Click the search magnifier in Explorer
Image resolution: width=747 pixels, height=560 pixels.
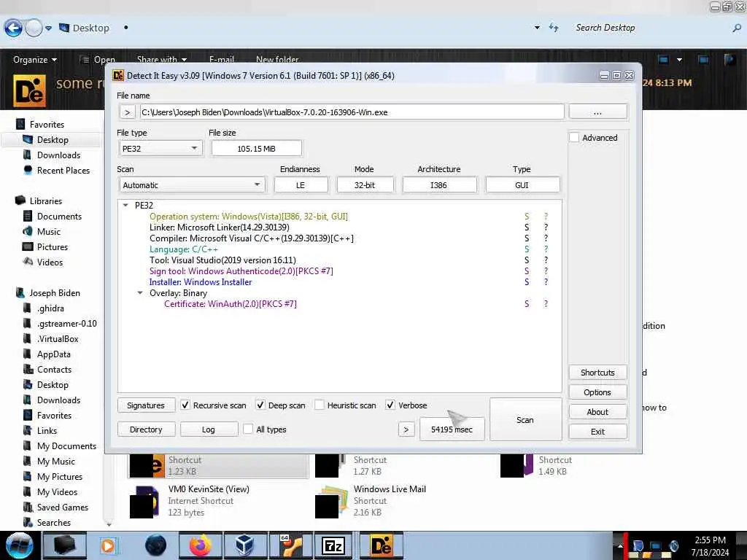click(x=737, y=28)
